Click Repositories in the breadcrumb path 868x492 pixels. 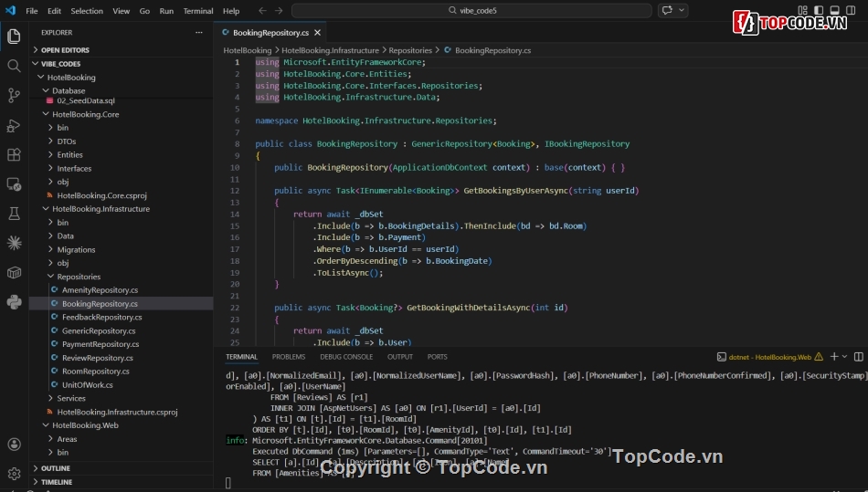pos(410,51)
